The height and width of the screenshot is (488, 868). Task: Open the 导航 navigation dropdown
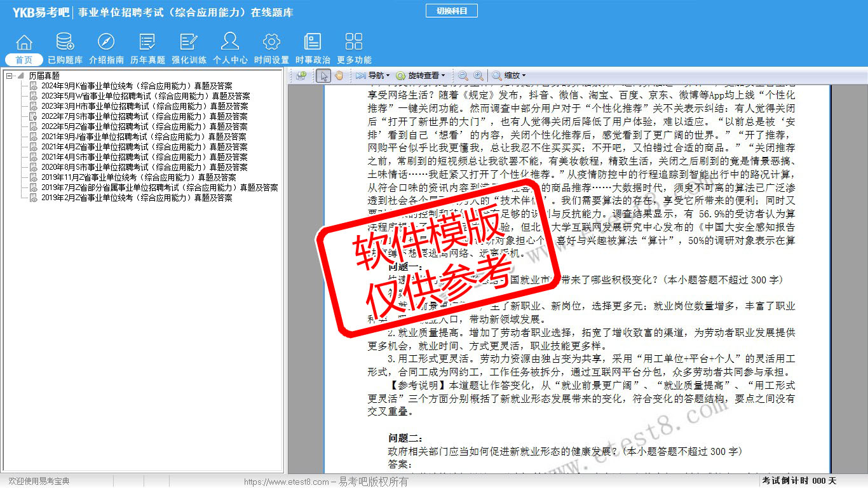374,76
